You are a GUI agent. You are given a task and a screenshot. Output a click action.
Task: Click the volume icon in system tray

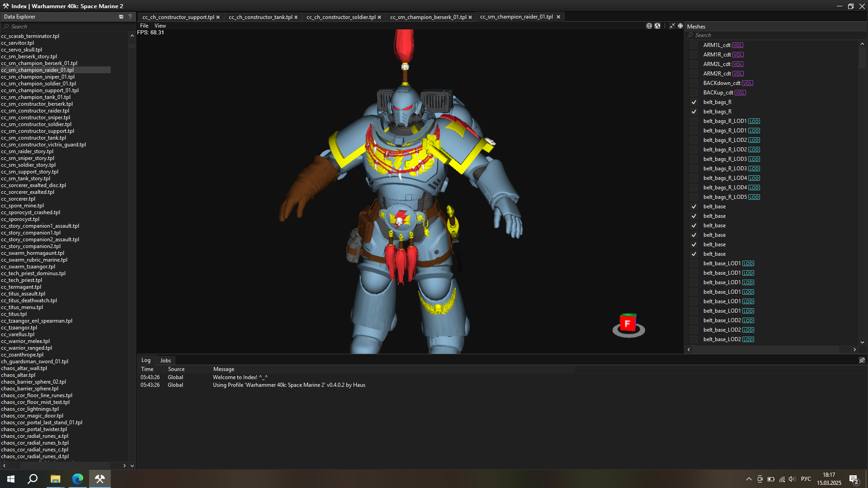pos(792,479)
